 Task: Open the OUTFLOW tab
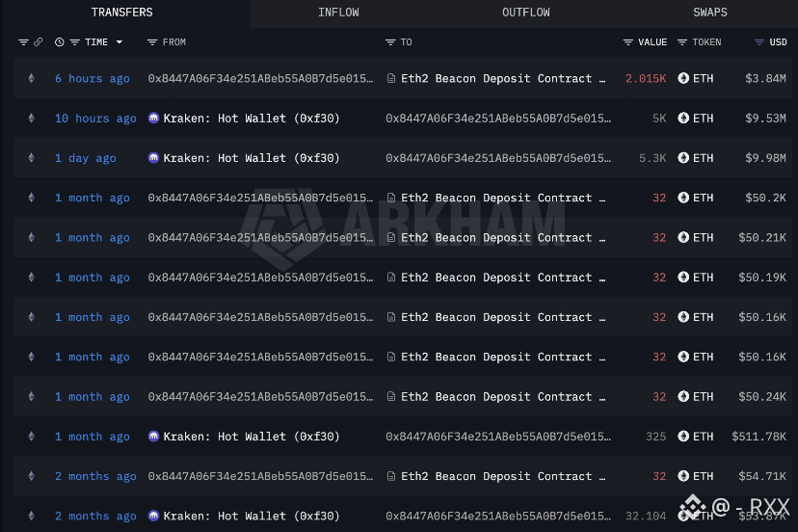coord(525,13)
